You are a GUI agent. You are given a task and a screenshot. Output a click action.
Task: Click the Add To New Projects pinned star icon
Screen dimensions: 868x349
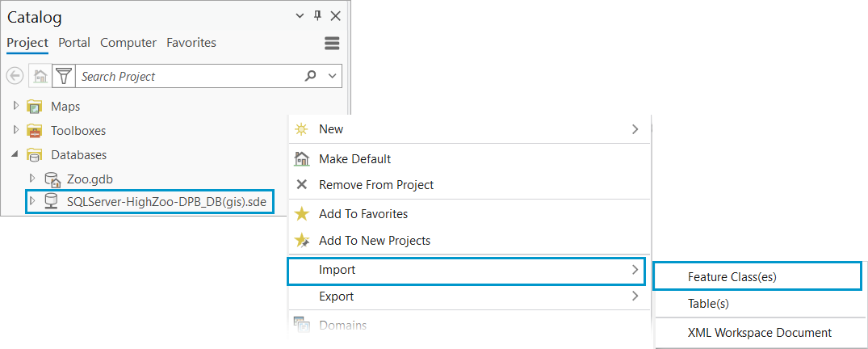coord(302,241)
